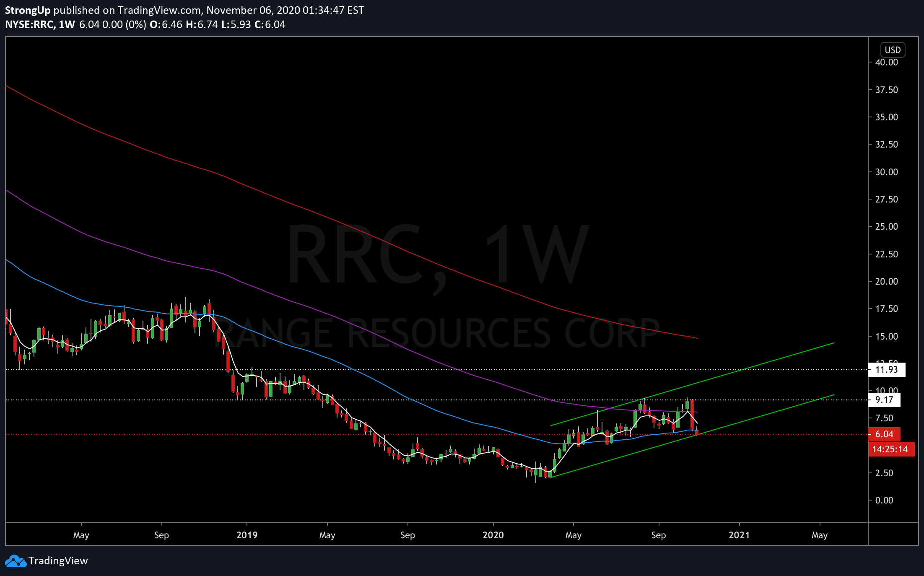Click the H:6.74 high value in header
The image size is (924, 576).
[x=202, y=24]
